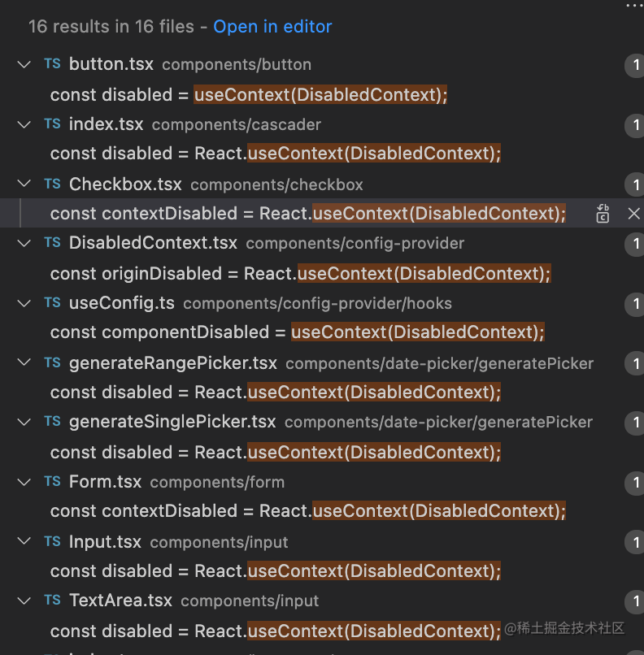
Task: Click TS icon beside generateSinglePicker.tsx
Action: click(52, 422)
